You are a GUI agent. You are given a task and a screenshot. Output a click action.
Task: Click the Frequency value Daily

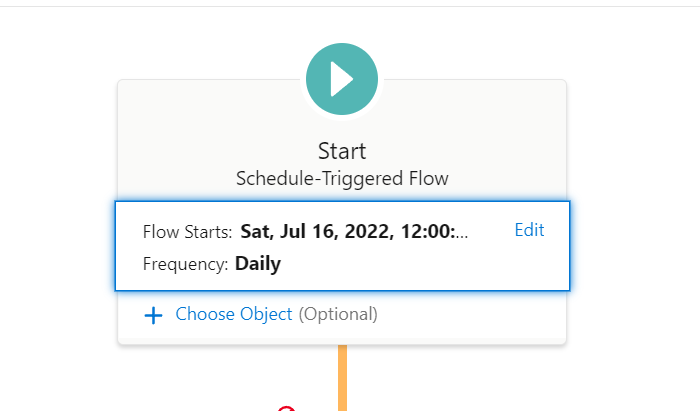tap(258, 264)
